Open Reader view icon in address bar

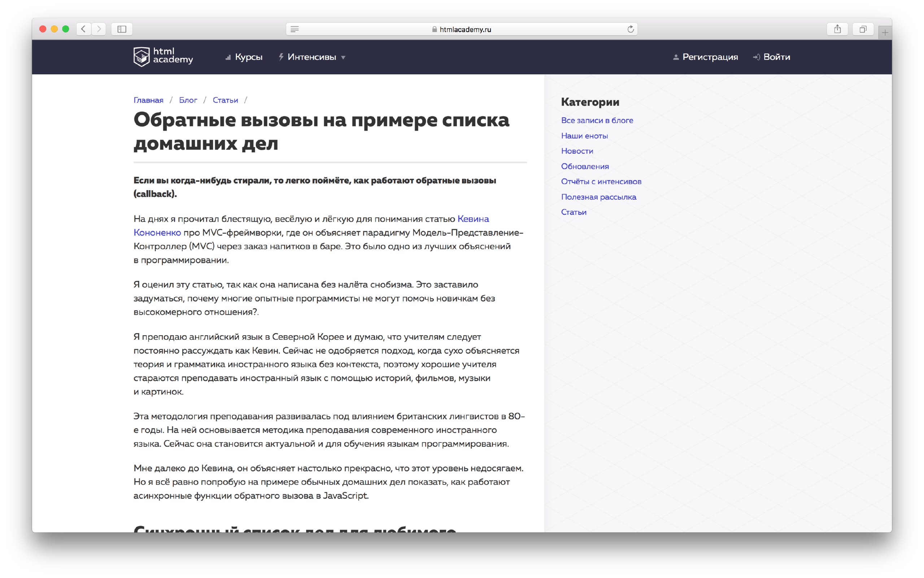click(x=294, y=29)
